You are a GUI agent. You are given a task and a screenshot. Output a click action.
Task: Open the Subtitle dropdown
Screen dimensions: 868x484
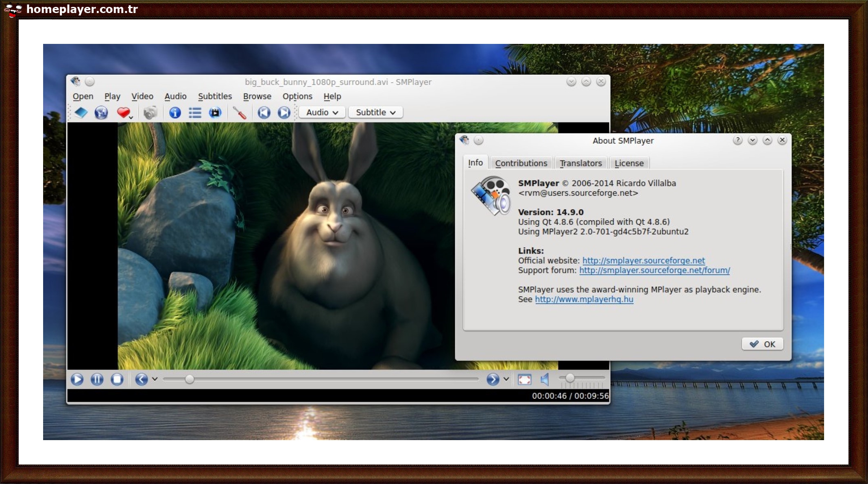(375, 112)
